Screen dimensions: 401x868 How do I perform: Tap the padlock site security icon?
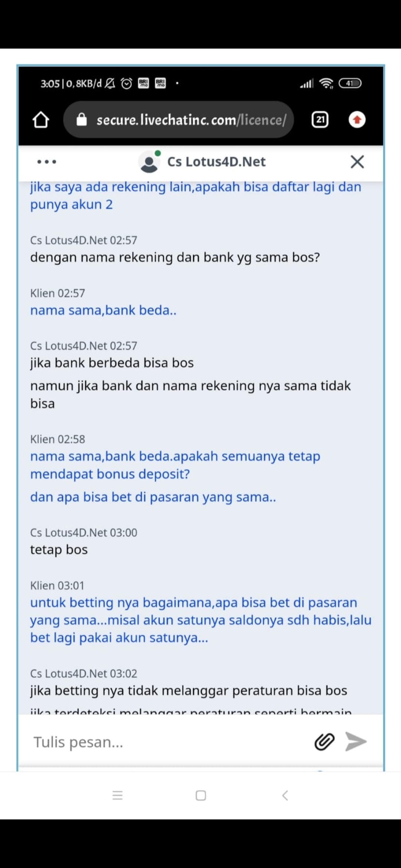(82, 120)
